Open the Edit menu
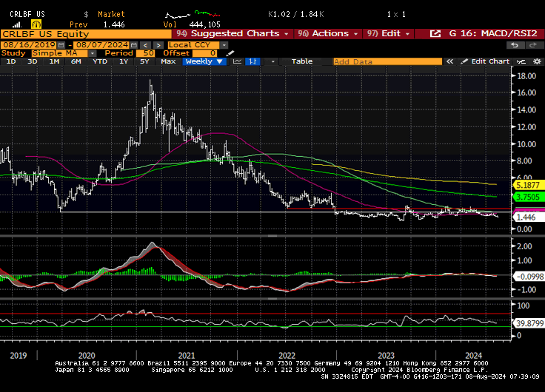This screenshot has height=392, width=545. 389,34
